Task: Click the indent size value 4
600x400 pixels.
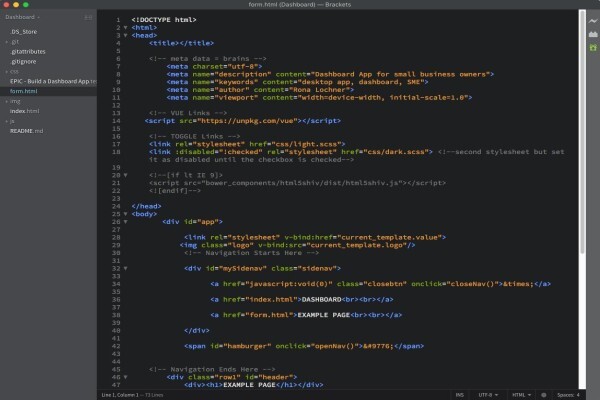Action: pyautogui.click(x=578, y=395)
